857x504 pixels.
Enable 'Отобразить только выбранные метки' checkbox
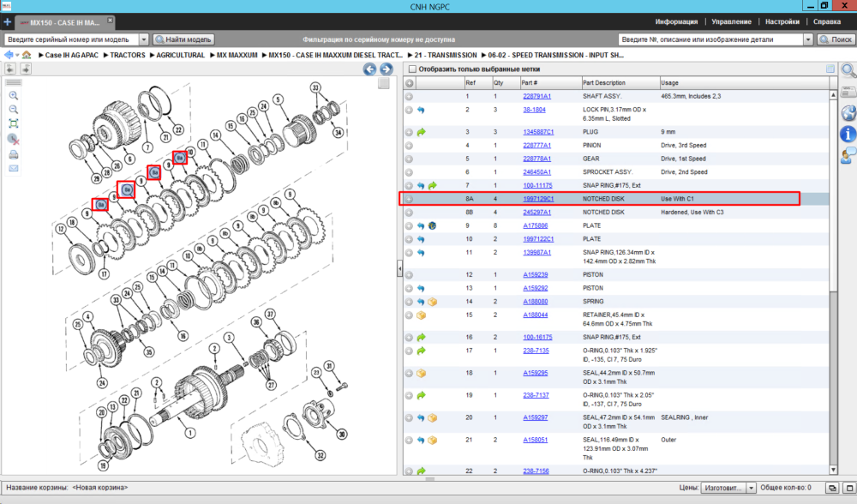click(413, 69)
